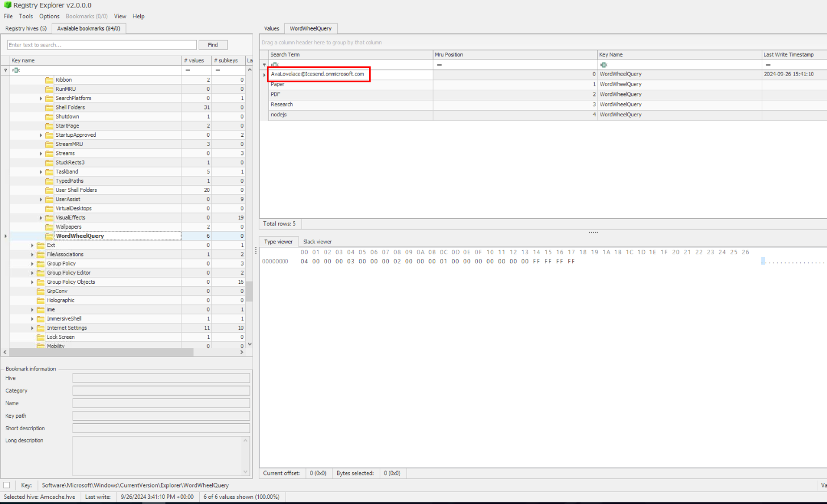Switch to the Slack viewer tab
This screenshot has width=827, height=504.
(317, 242)
